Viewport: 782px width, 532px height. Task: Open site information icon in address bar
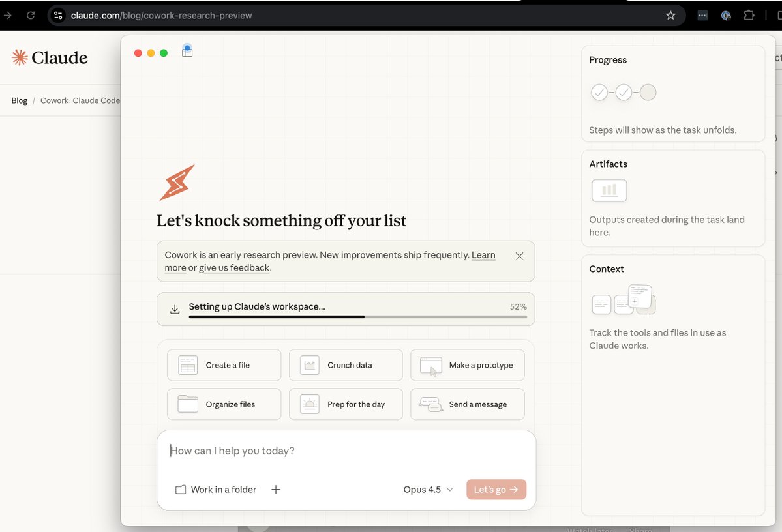pyautogui.click(x=58, y=16)
